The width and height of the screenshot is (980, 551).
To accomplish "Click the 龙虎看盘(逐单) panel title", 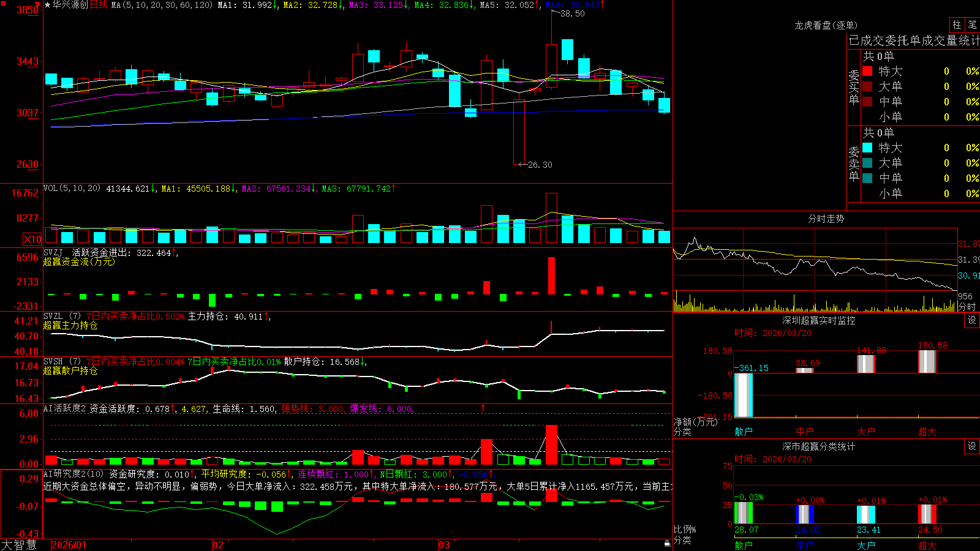I will click(x=826, y=25).
